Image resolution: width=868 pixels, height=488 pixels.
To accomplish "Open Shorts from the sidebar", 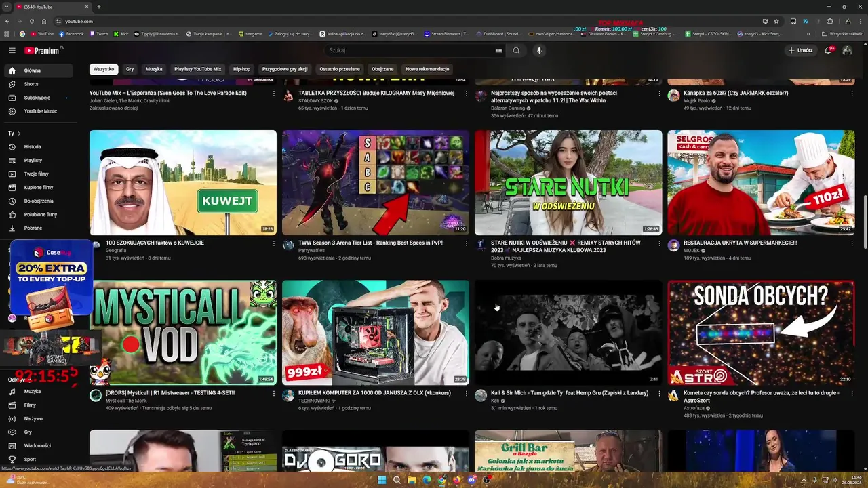I will coord(38,84).
